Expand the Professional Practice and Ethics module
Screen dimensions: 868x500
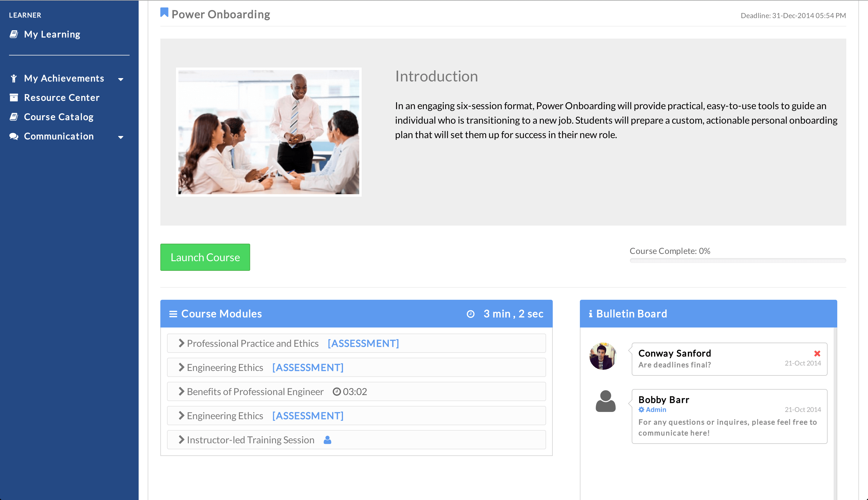click(181, 343)
